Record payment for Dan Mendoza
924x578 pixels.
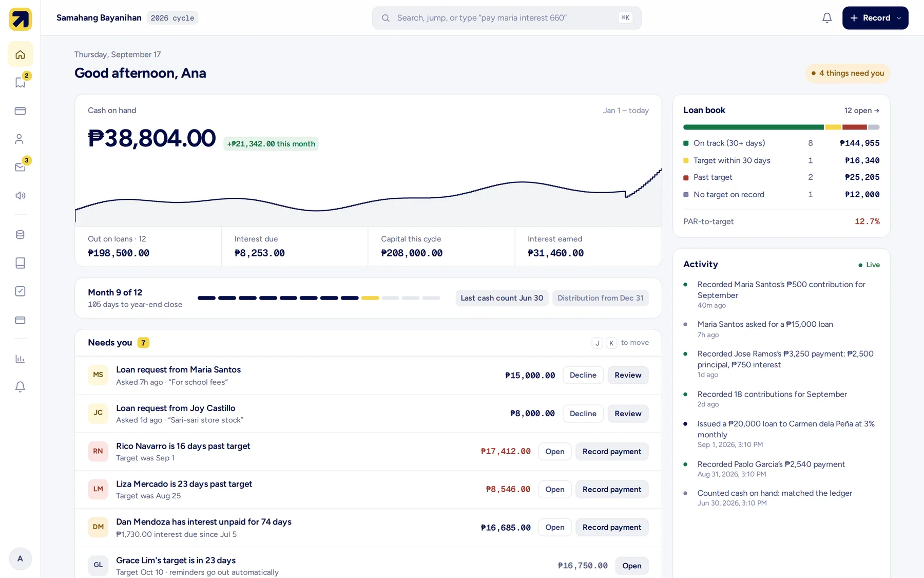coord(612,528)
